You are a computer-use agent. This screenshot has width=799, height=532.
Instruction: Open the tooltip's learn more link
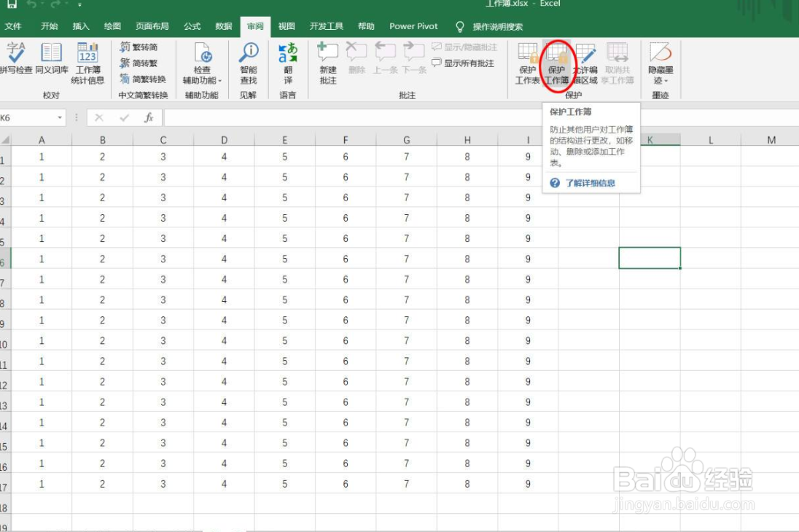(590, 183)
